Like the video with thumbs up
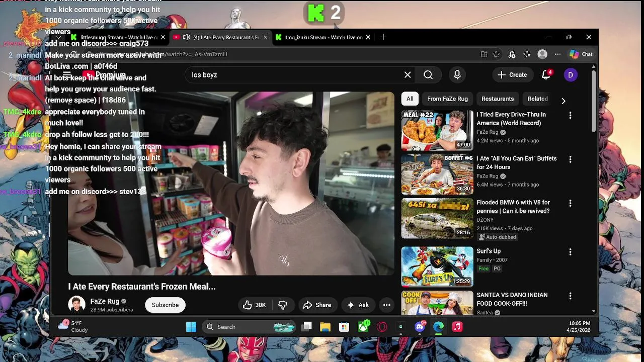 click(255, 305)
